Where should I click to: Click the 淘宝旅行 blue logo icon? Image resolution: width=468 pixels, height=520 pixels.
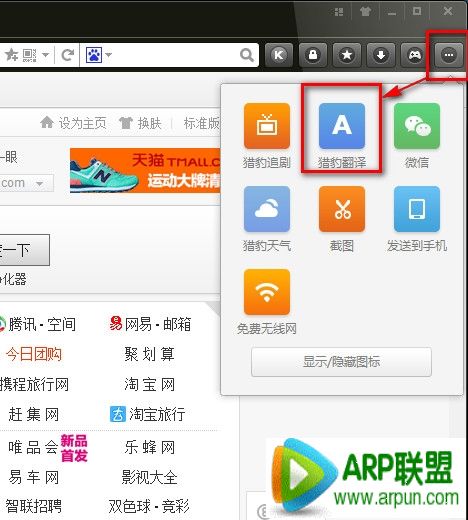tap(118, 414)
